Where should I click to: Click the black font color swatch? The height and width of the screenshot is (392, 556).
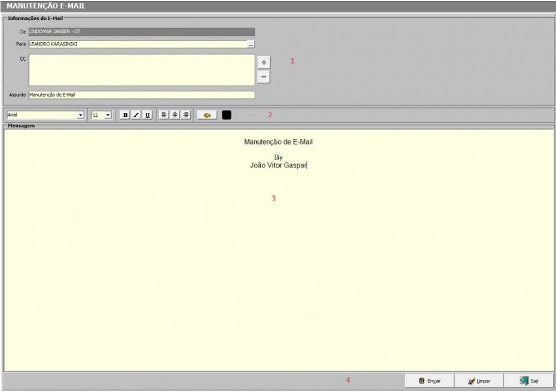point(227,115)
